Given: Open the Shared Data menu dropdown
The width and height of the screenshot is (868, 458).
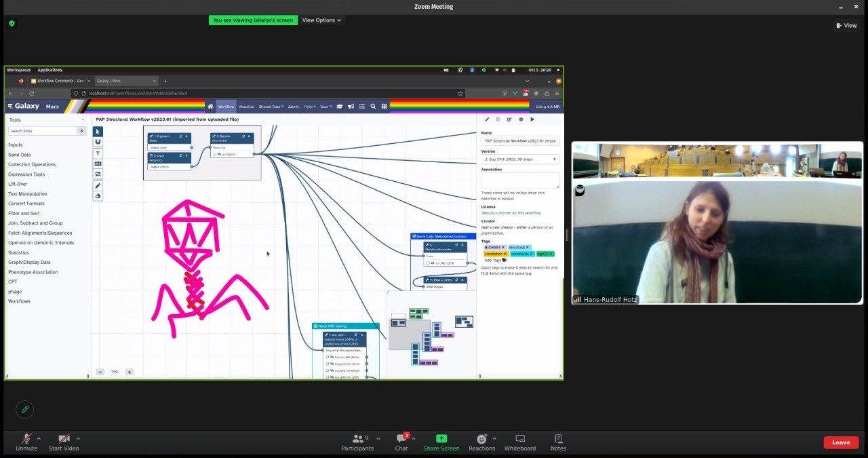Looking at the screenshot, I should 270,107.
